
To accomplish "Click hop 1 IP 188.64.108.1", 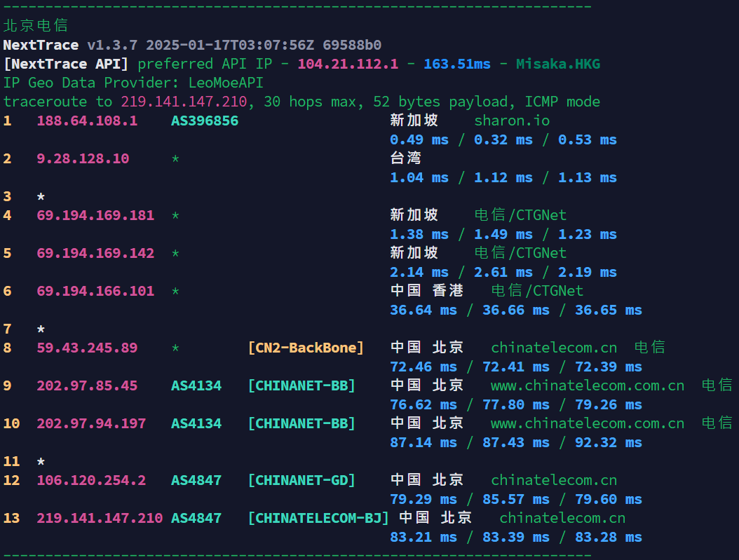I will pyautogui.click(x=87, y=121).
